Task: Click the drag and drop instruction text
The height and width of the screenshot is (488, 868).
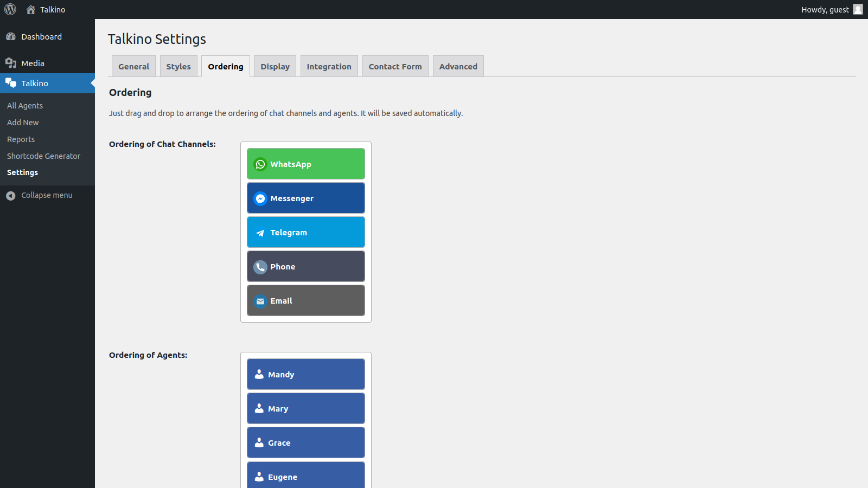Action: (x=286, y=113)
